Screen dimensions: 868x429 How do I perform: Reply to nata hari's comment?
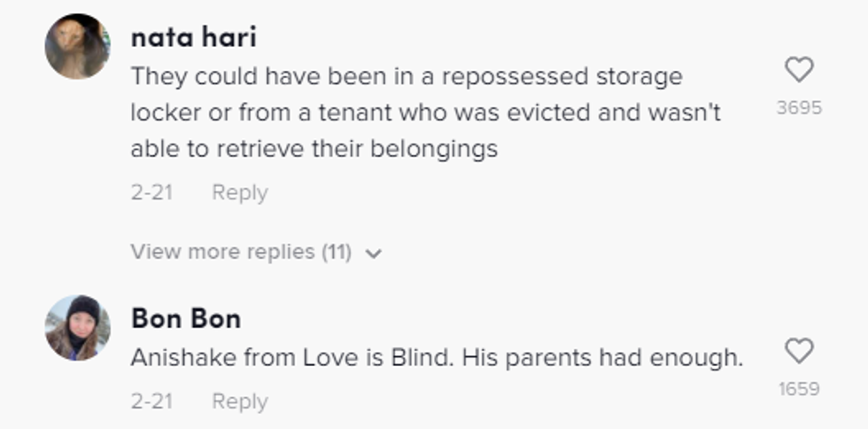239,192
